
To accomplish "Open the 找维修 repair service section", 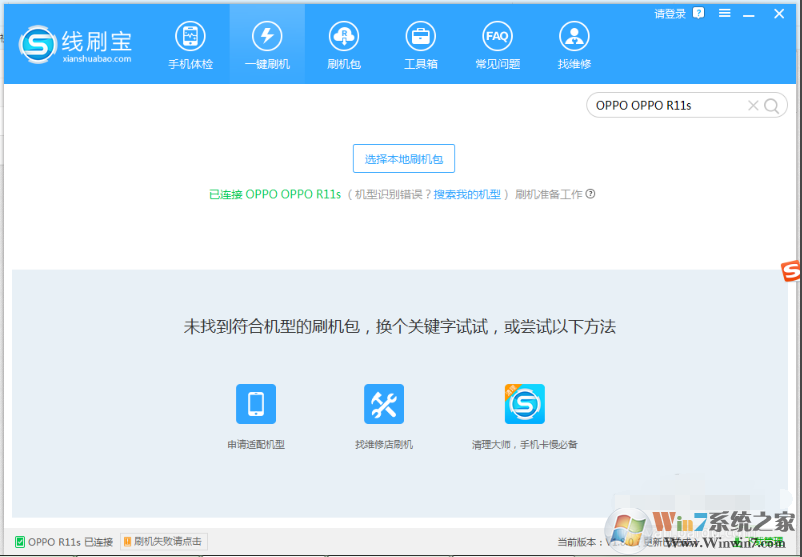I will point(574,46).
